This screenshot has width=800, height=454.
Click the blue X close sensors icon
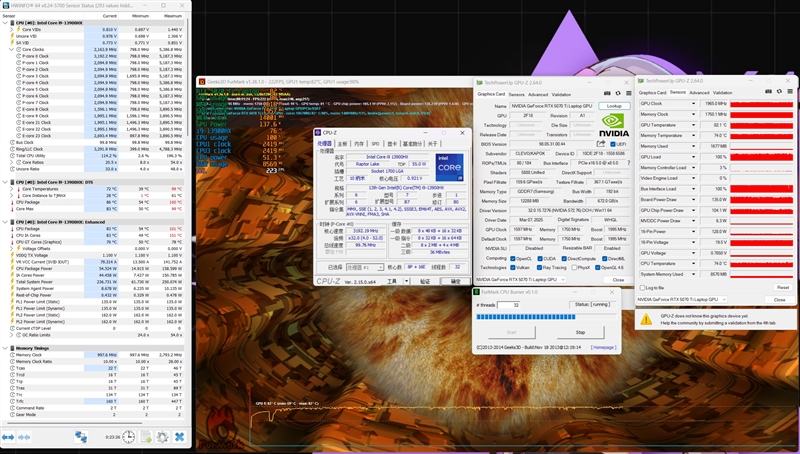click(179, 437)
